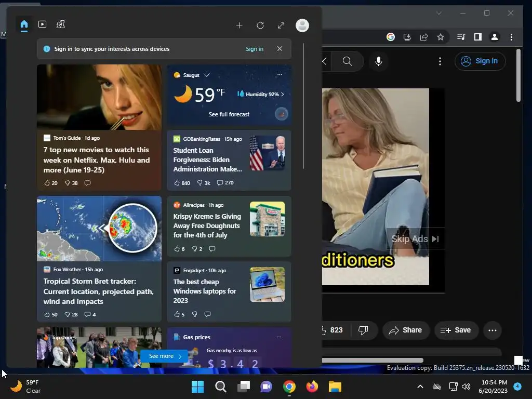The width and height of the screenshot is (532, 399).
Task: Open Chrome three-dot menu
Action: tap(511, 37)
